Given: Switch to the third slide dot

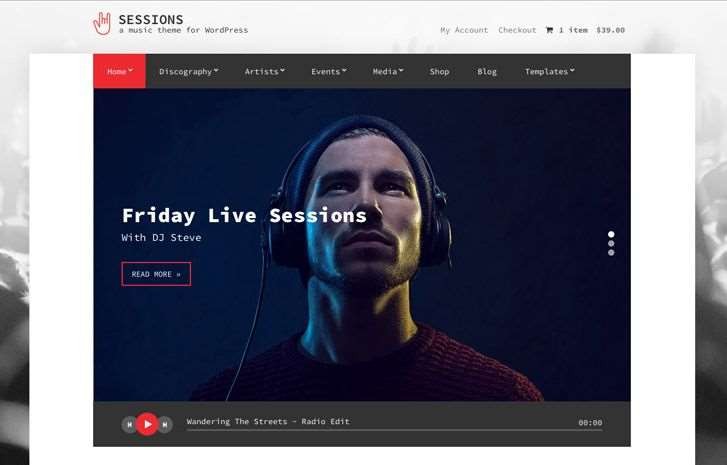Looking at the screenshot, I should coord(611,253).
